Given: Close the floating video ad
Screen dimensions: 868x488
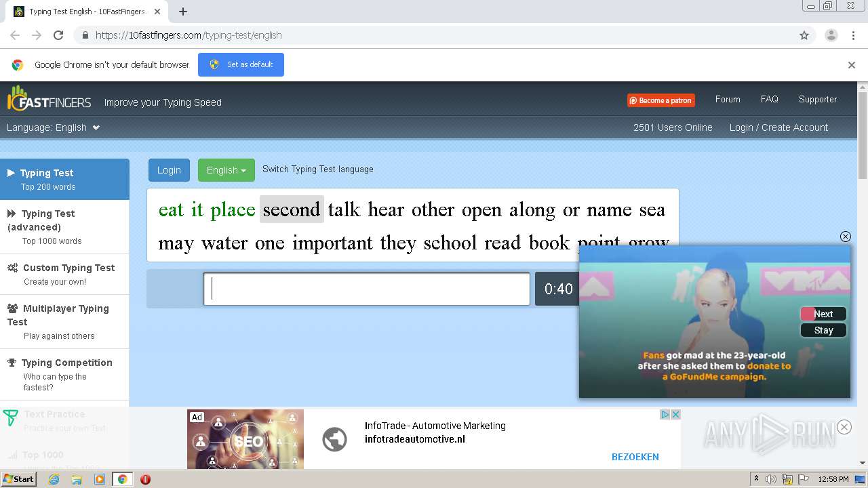Looking at the screenshot, I should pos(845,236).
